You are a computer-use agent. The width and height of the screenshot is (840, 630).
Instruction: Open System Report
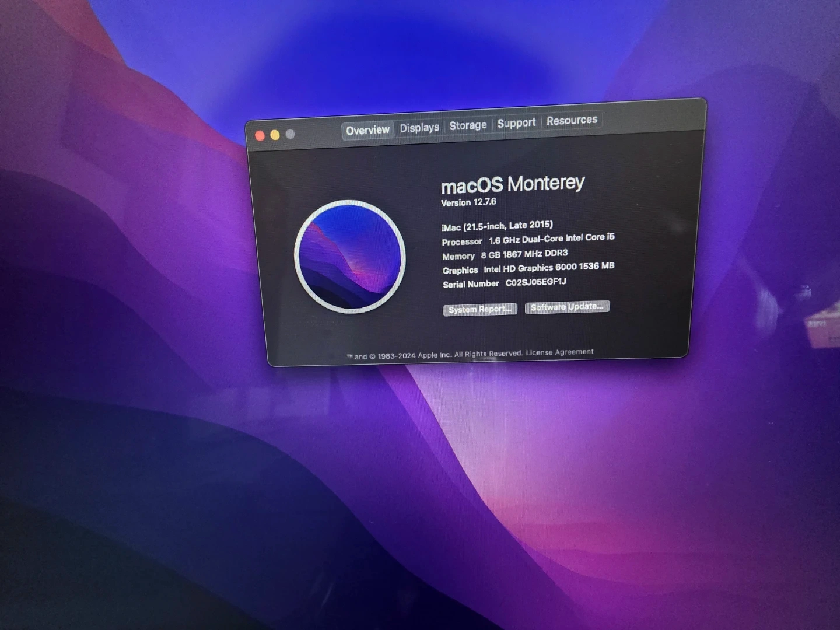tap(480, 310)
